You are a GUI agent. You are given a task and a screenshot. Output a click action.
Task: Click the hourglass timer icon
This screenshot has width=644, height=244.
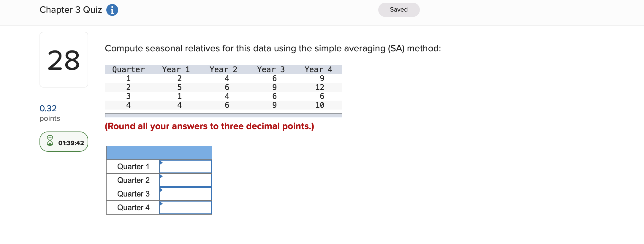tap(50, 142)
